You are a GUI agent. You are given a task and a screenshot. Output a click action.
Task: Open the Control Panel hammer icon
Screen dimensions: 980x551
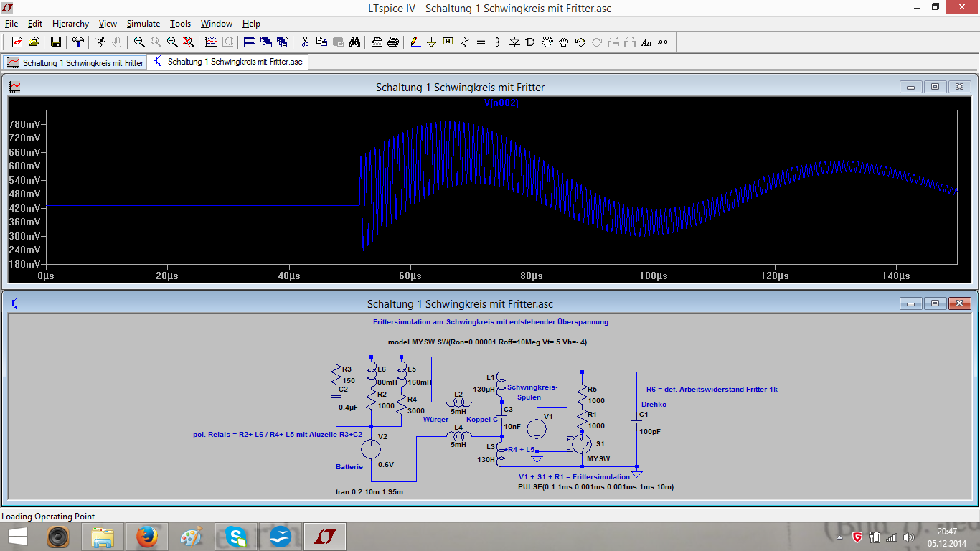point(78,42)
